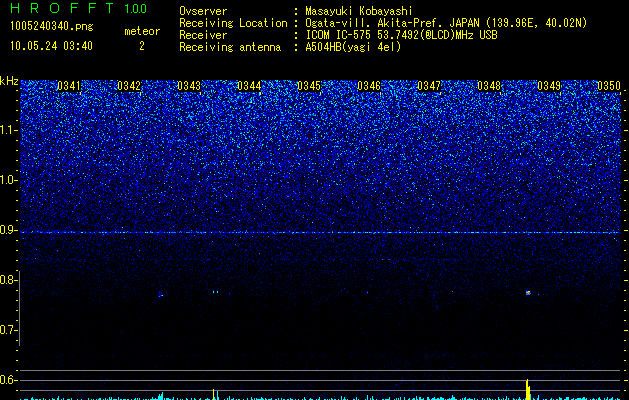Click the 0346 time marker
Image resolution: width=629 pixels, height=400 pixels.
tap(369, 86)
